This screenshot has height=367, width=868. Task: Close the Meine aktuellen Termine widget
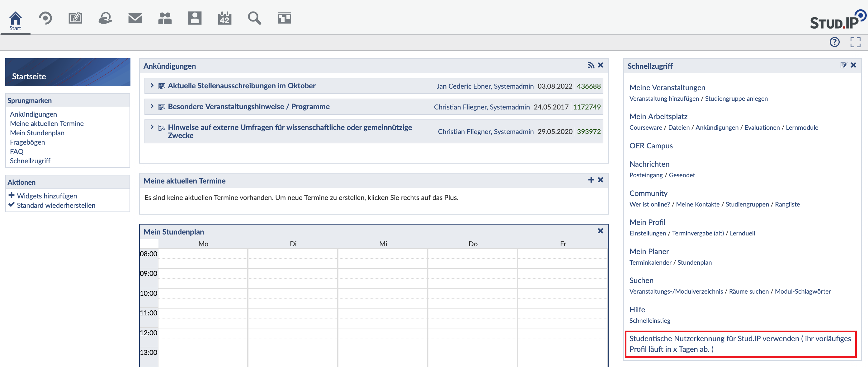pos(601,180)
